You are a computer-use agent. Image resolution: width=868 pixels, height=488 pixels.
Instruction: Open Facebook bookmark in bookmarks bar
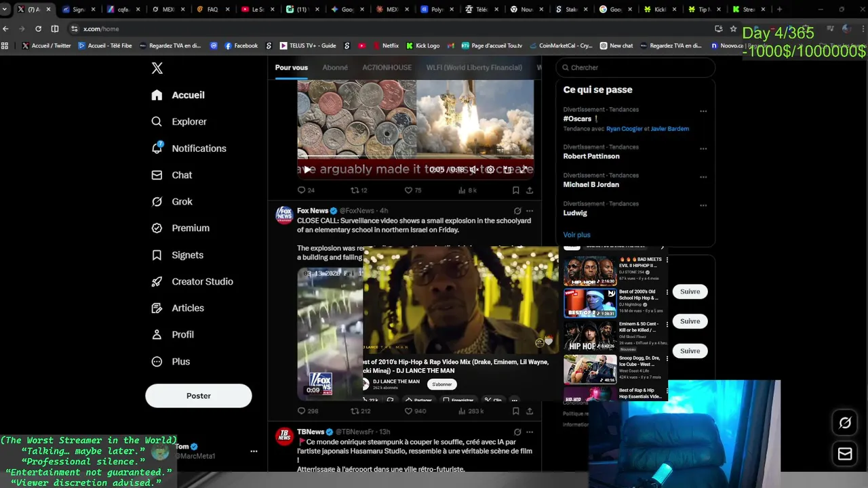(241, 45)
